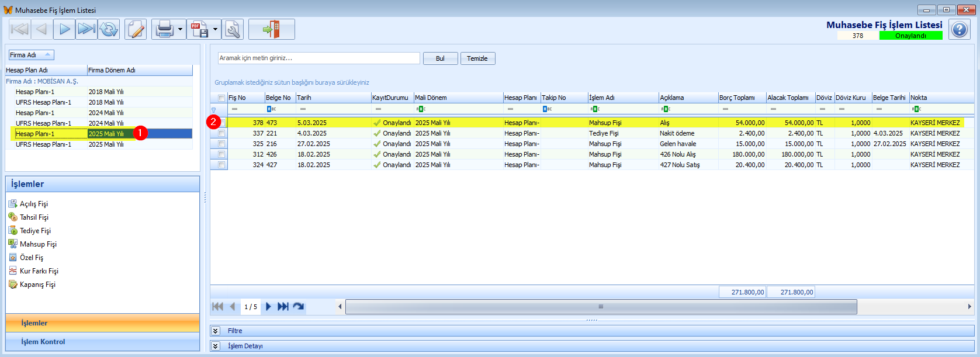Click the horizontal scrollbar thumb of grid
The height and width of the screenshot is (357, 980).
(x=601, y=307)
